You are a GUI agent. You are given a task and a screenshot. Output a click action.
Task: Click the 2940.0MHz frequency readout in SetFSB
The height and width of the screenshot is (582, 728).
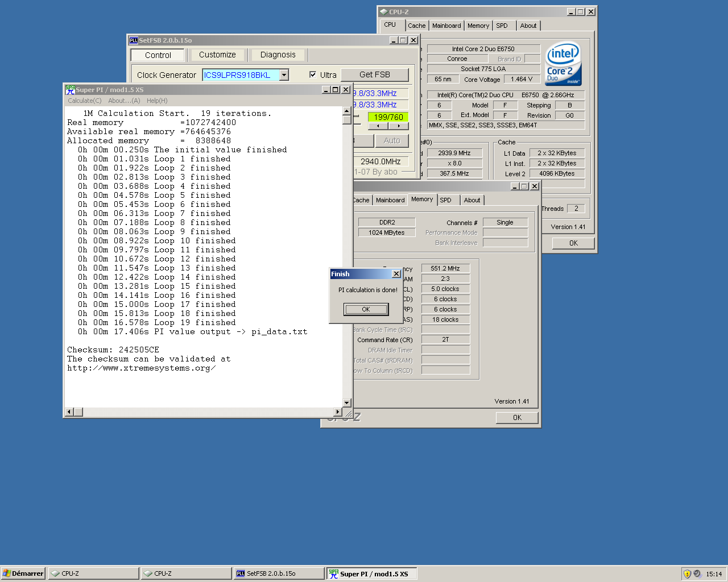tap(380, 161)
